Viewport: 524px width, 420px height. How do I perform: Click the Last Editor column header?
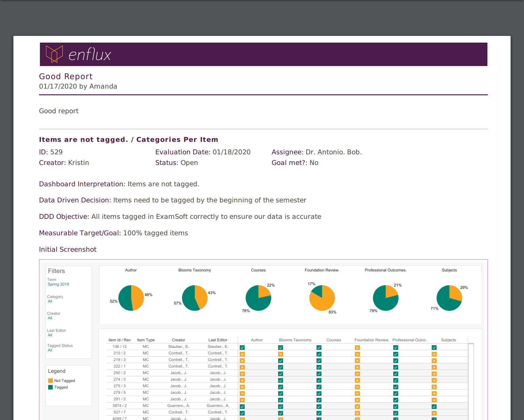tap(218, 340)
